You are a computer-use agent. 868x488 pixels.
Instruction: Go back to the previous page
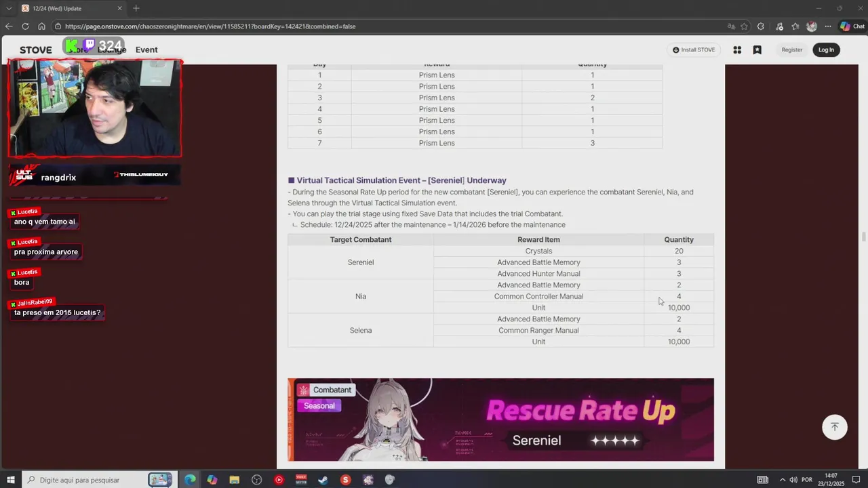coord(9,26)
